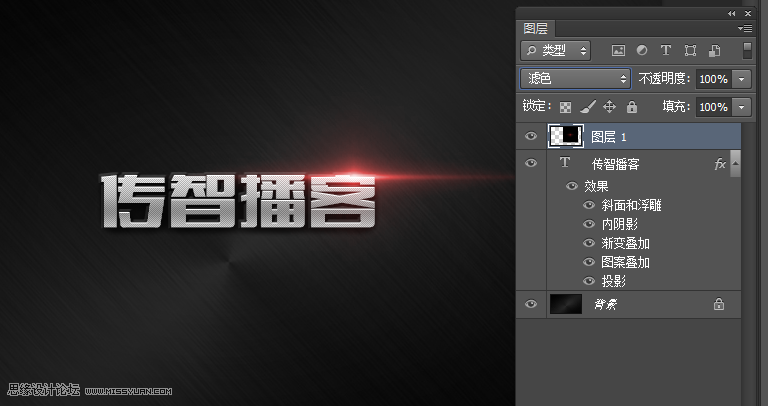Click the 效果 effects label

[x=596, y=187]
